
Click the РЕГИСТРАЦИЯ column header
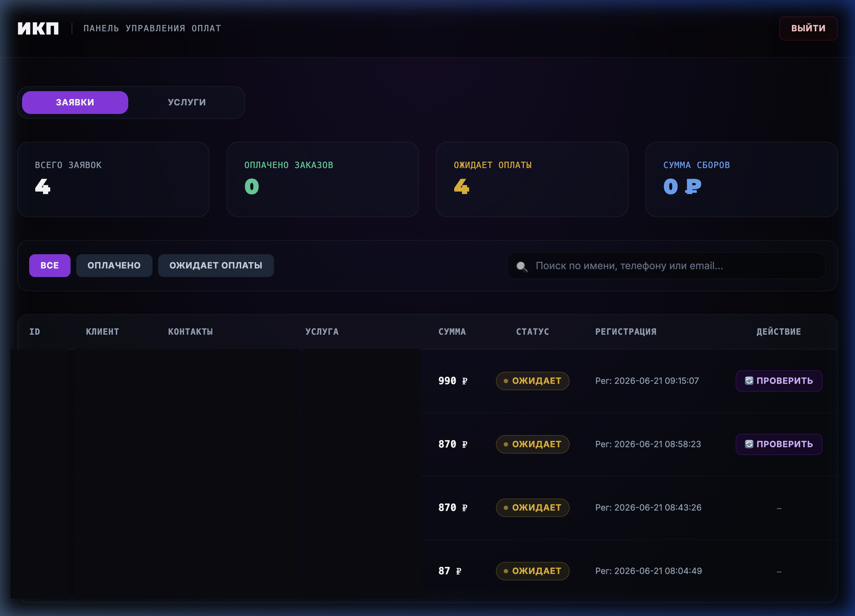coord(626,332)
